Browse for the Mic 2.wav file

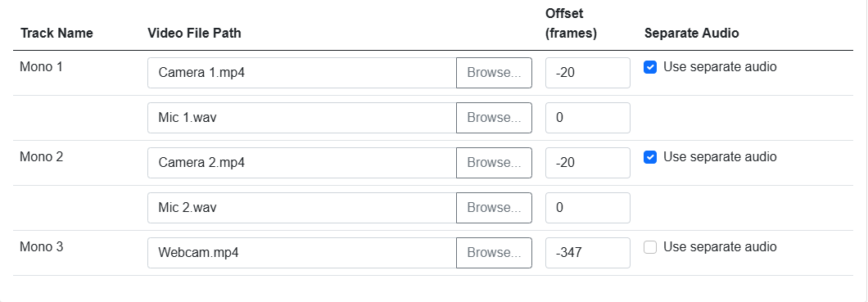(495, 208)
